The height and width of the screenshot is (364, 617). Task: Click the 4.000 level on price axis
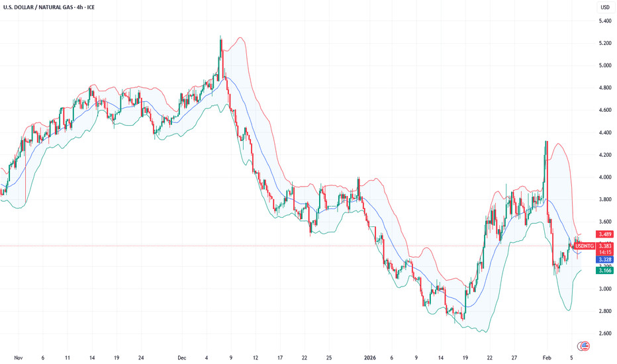tap(605, 177)
